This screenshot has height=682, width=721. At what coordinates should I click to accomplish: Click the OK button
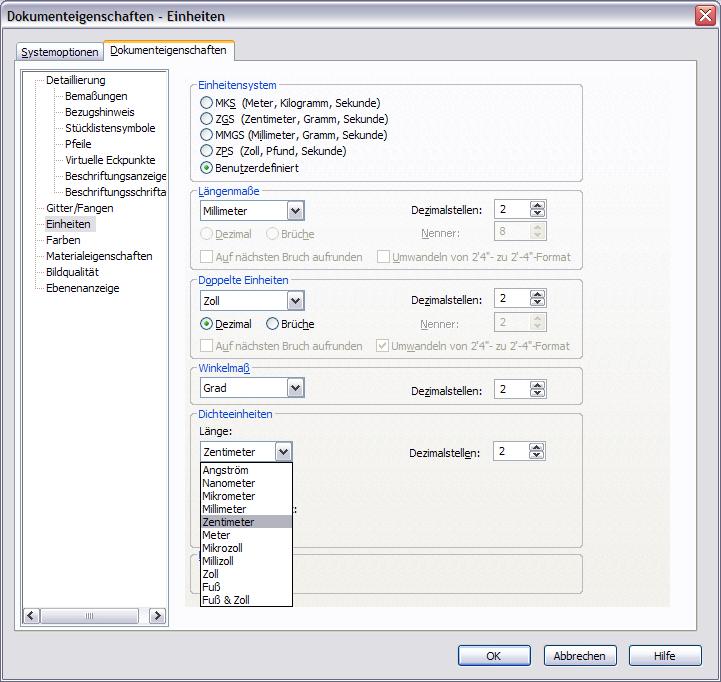494,656
